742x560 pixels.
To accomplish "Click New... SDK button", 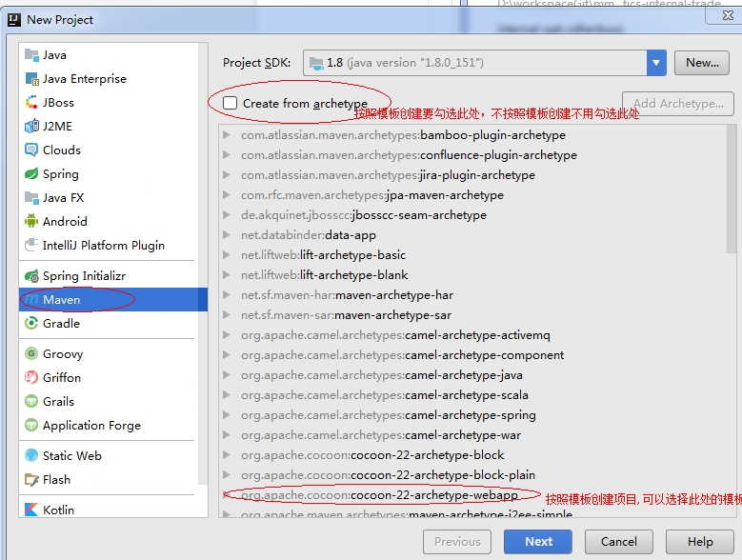I will click(x=702, y=63).
